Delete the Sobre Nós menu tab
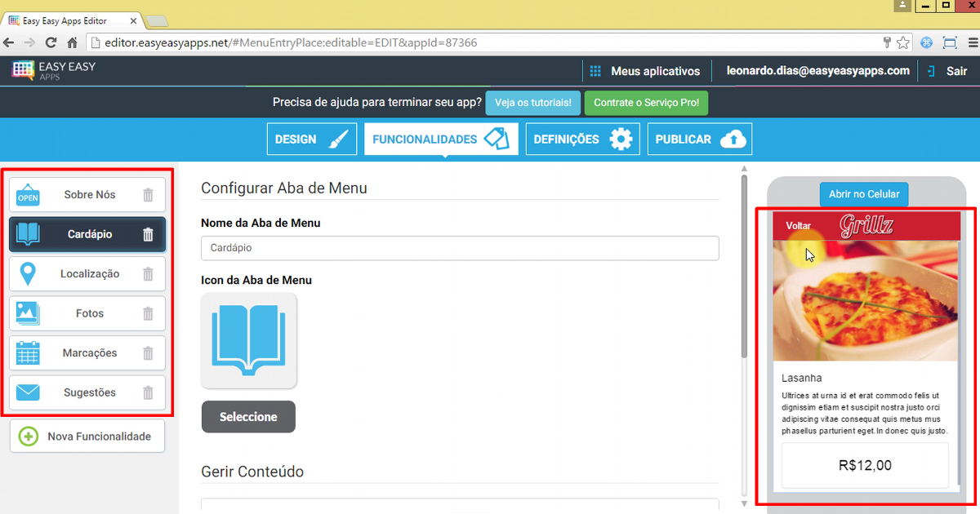The image size is (980, 514). pyautogui.click(x=148, y=195)
